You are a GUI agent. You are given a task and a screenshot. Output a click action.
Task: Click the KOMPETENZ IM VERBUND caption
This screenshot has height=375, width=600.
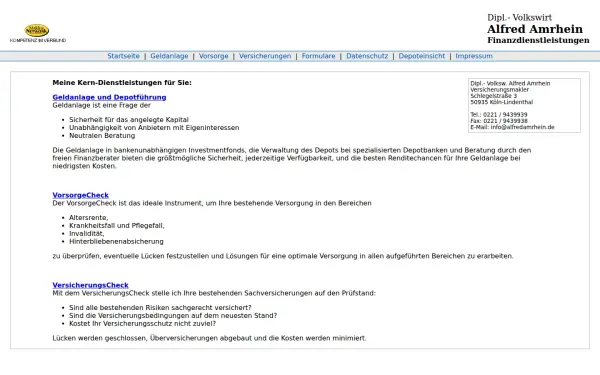pos(38,40)
